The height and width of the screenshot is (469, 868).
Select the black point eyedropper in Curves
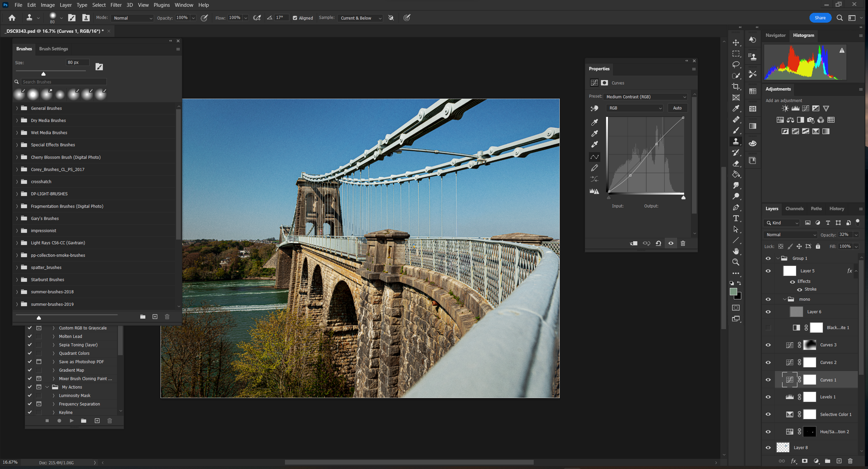point(594,122)
